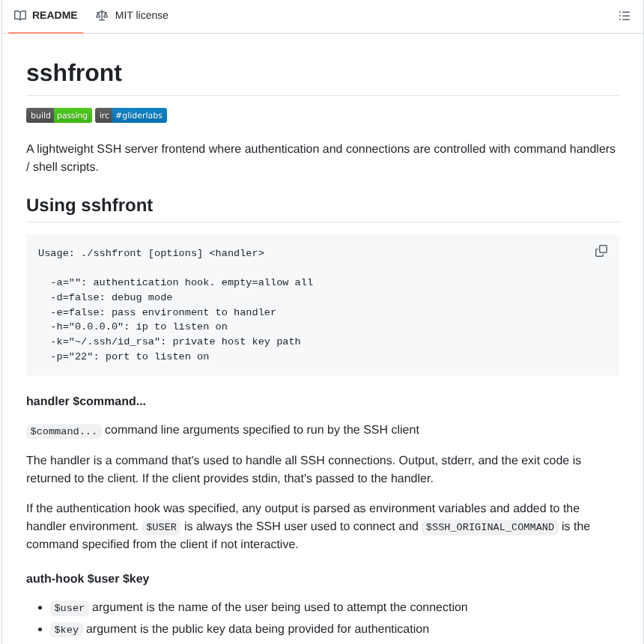Open the repository table of contents menu

[625, 16]
